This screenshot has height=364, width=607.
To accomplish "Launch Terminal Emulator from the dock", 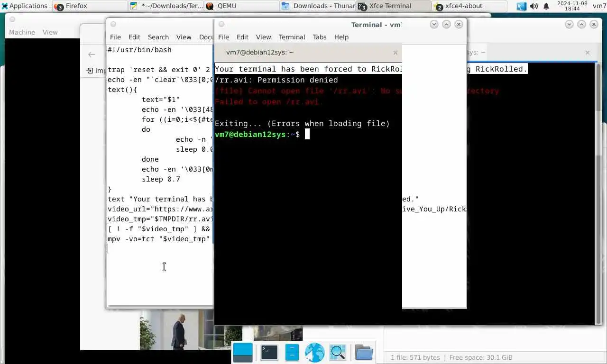I will click(x=269, y=352).
